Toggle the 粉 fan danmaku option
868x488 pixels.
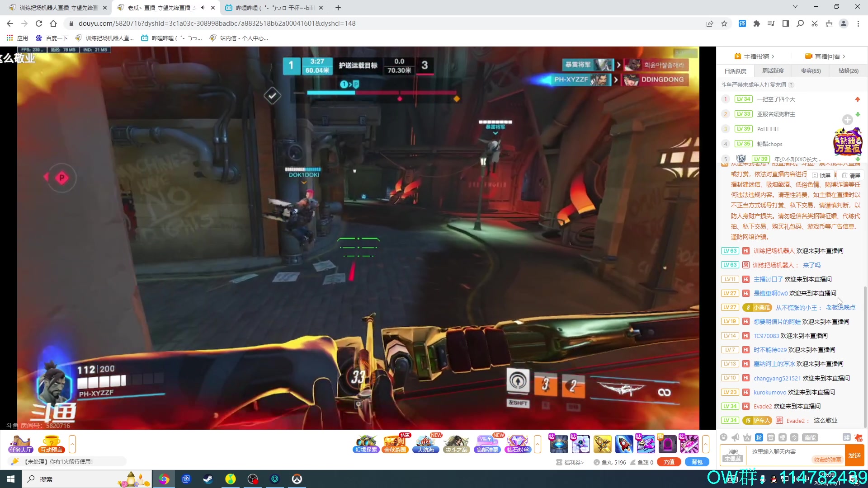tap(759, 437)
